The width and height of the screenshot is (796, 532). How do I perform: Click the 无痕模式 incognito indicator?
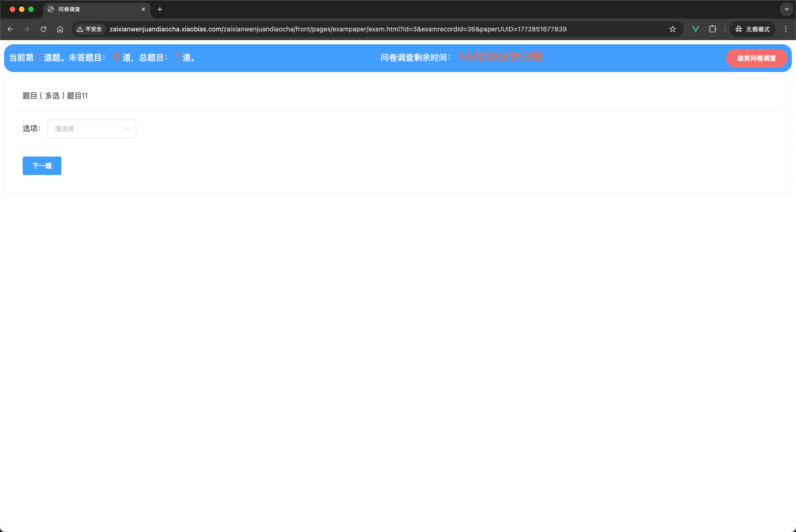pyautogui.click(x=753, y=29)
